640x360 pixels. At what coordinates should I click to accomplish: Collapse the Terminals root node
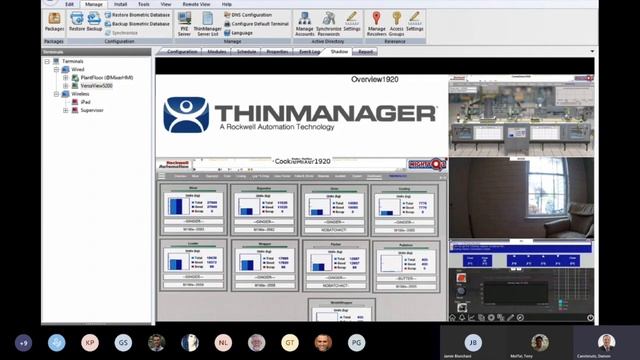(47, 61)
